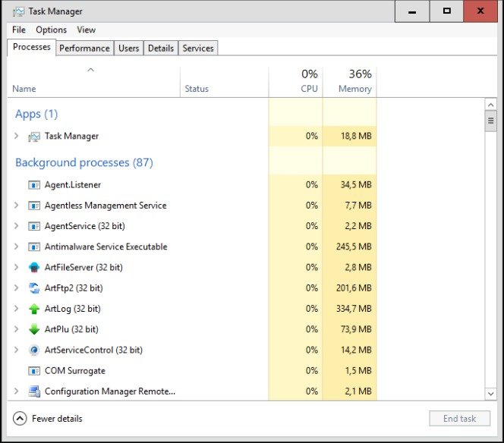Image resolution: width=504 pixels, height=443 pixels.
Task: Click the 73,9 MB memory value
Action: point(356,329)
